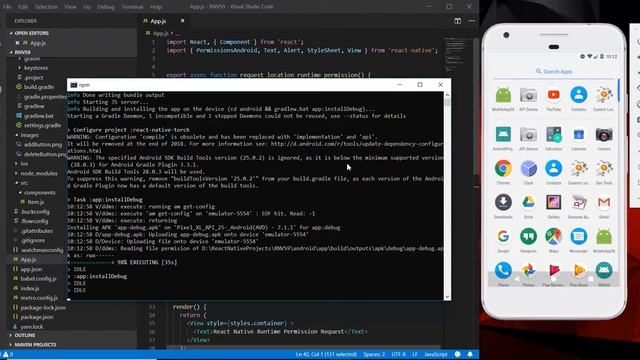Open Calendar app in the emulator

[578, 134]
